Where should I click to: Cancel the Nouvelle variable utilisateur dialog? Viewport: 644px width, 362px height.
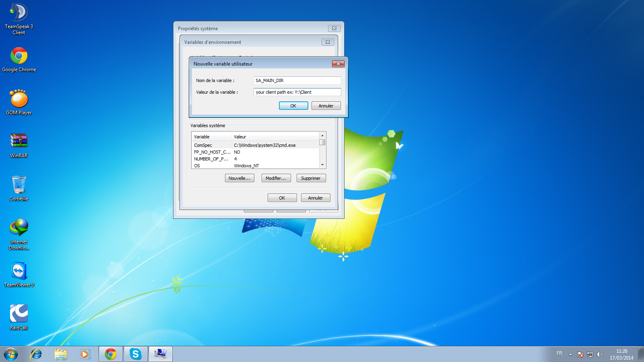(x=326, y=106)
